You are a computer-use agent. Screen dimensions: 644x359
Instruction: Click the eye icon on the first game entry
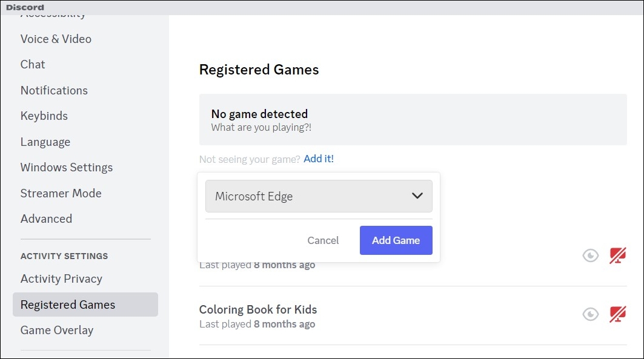590,255
